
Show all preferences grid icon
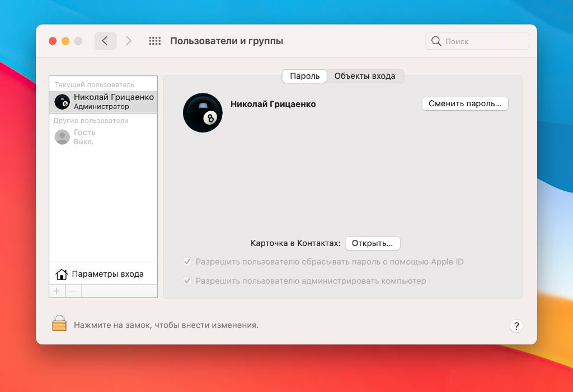coord(155,41)
